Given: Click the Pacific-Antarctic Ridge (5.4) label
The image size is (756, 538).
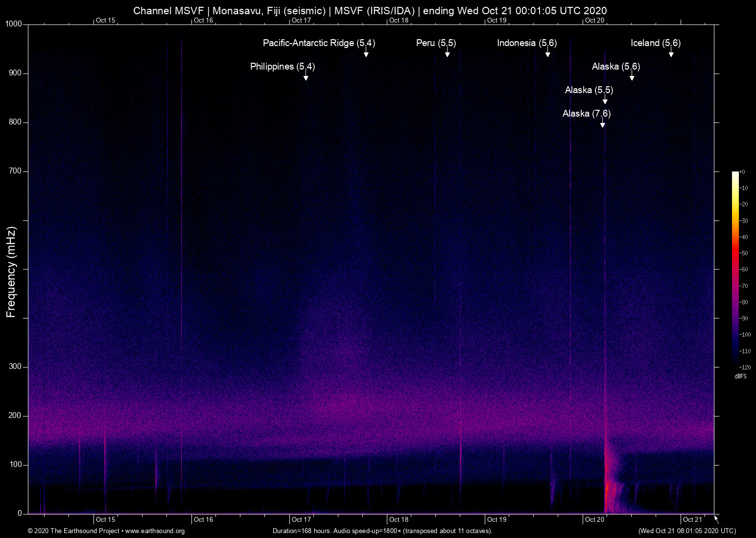Looking at the screenshot, I should 319,43.
